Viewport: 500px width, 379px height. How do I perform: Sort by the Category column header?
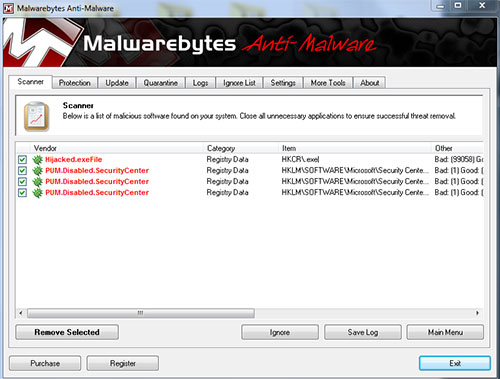(241, 148)
